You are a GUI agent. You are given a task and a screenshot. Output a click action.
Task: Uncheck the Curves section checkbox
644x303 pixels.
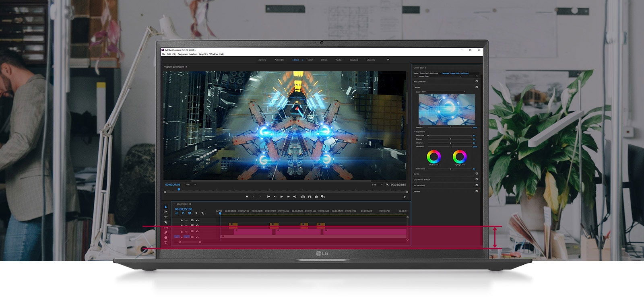(477, 174)
